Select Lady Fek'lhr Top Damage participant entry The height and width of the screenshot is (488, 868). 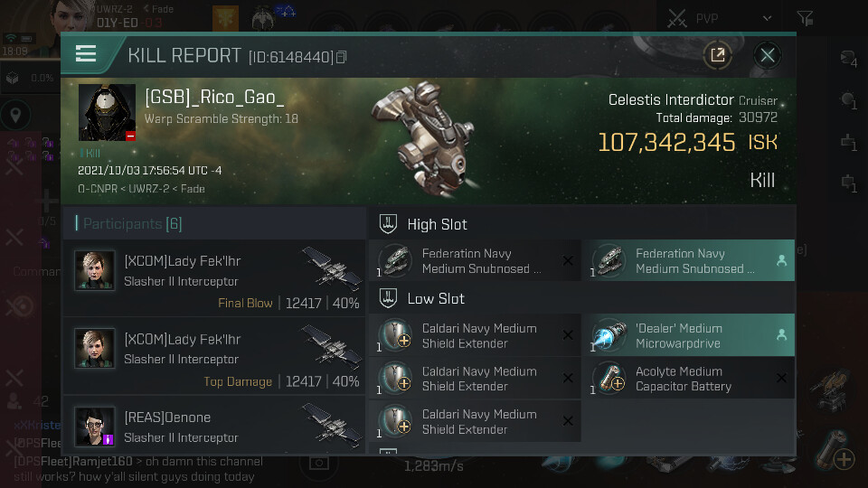pos(215,356)
